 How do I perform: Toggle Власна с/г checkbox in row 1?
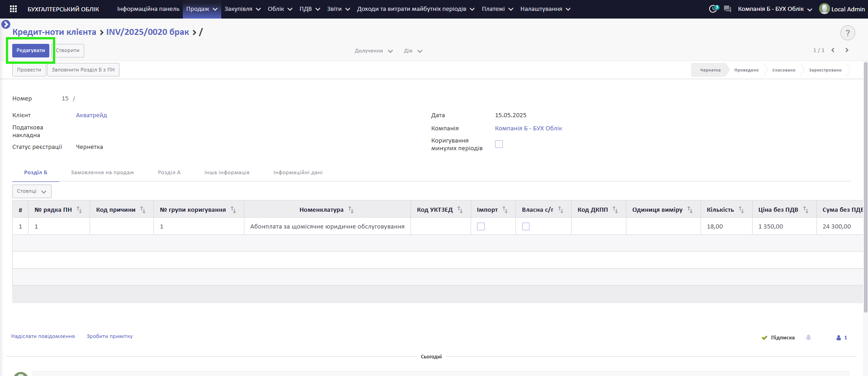525,226
